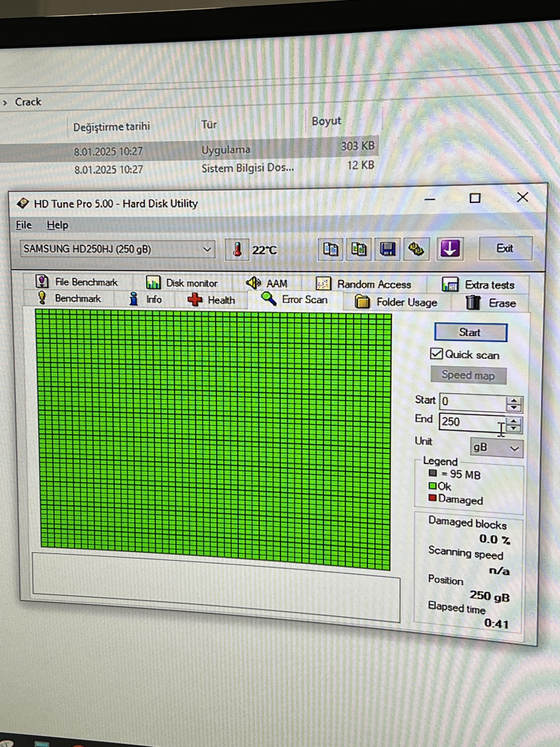Select the Info tab
Viewport: 560px width, 747px height.
(x=146, y=299)
